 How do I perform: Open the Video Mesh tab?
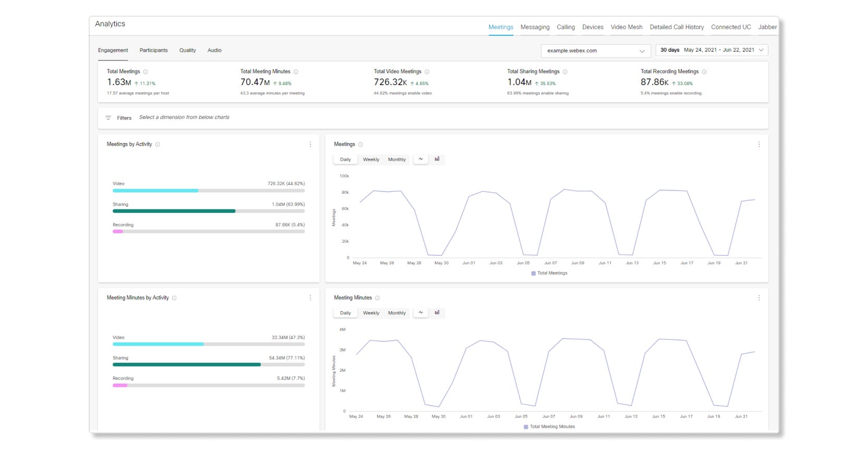coord(626,27)
